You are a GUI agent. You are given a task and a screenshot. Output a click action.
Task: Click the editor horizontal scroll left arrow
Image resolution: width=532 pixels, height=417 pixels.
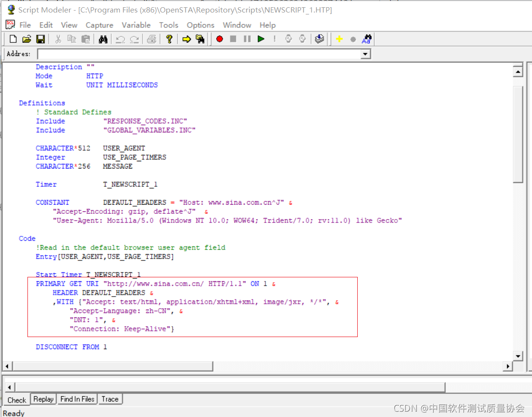pyautogui.click(x=7, y=366)
